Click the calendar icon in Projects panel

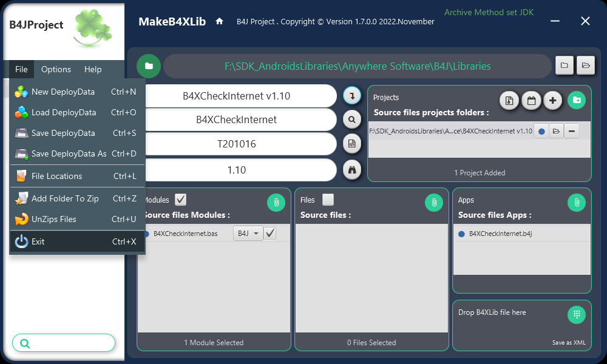531,101
